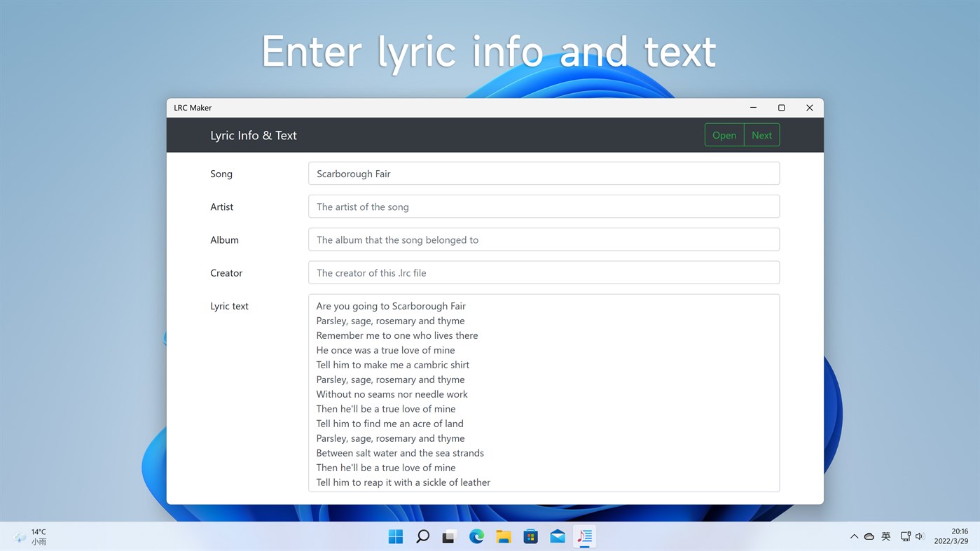This screenshot has width=980, height=551.
Task: Click Open to load an existing lrc file
Action: [724, 134]
